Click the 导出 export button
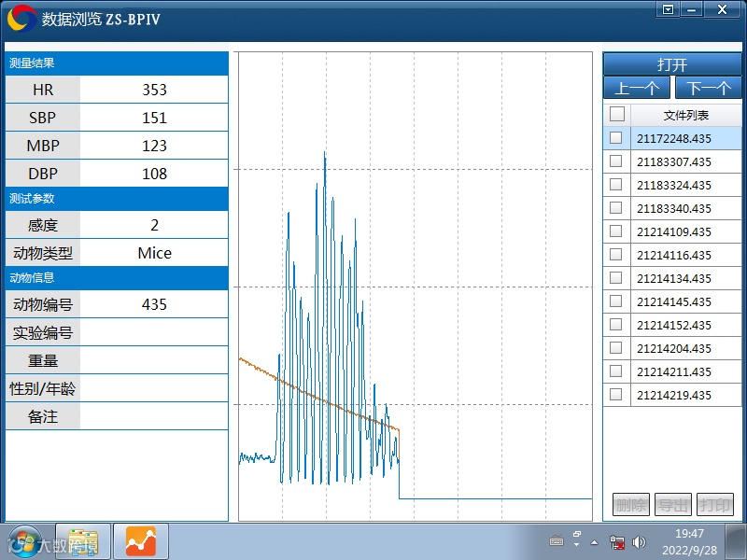The width and height of the screenshot is (747, 560). (672, 505)
